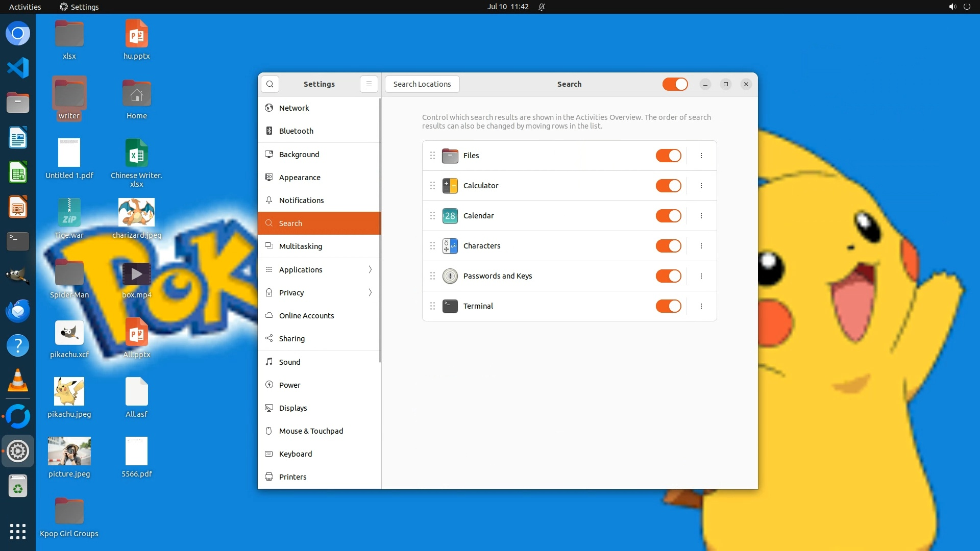
Task: Click Activities in the top bar
Action: coord(25,7)
